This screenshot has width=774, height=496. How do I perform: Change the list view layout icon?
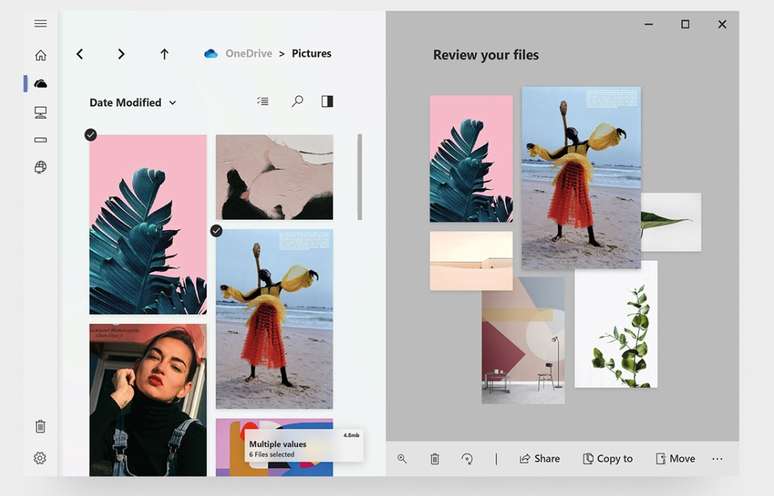[263, 101]
